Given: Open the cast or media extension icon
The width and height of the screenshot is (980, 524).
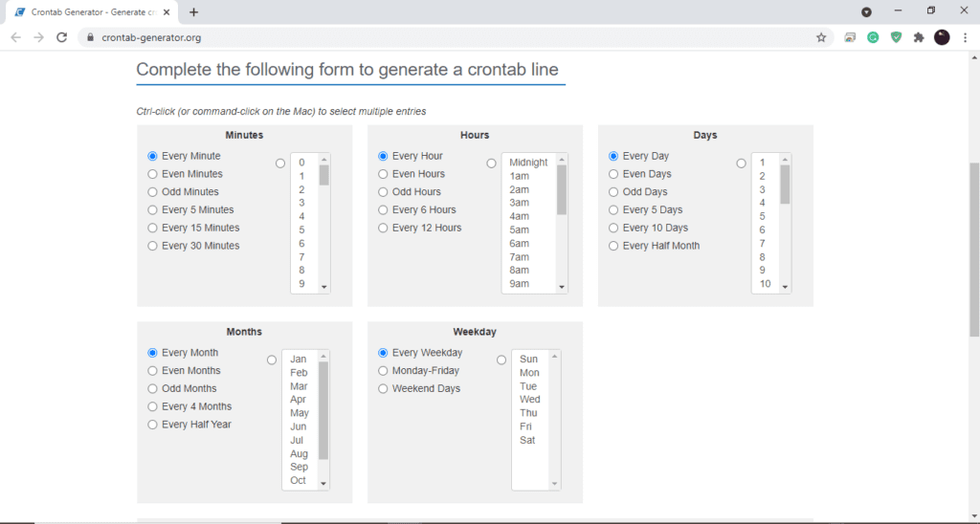Looking at the screenshot, I should (850, 37).
